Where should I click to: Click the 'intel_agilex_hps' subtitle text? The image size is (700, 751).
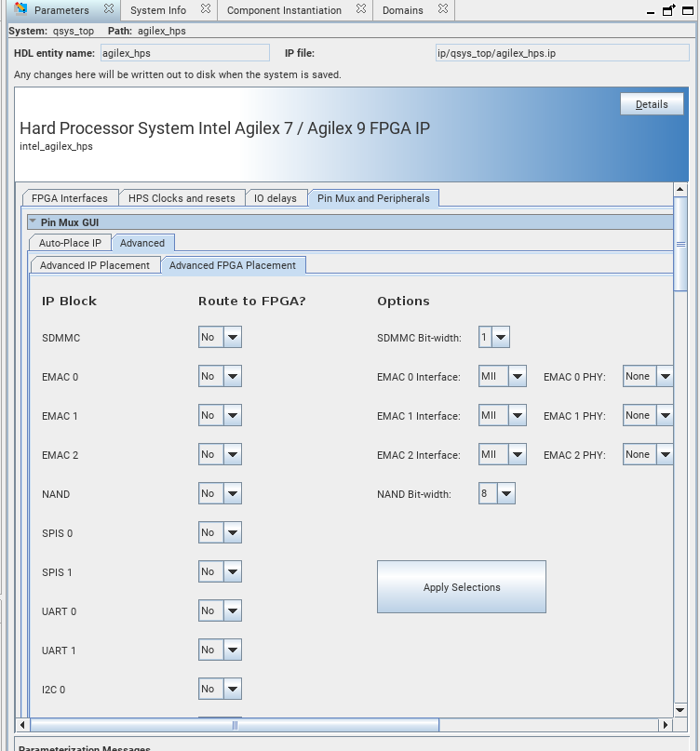tap(56, 146)
